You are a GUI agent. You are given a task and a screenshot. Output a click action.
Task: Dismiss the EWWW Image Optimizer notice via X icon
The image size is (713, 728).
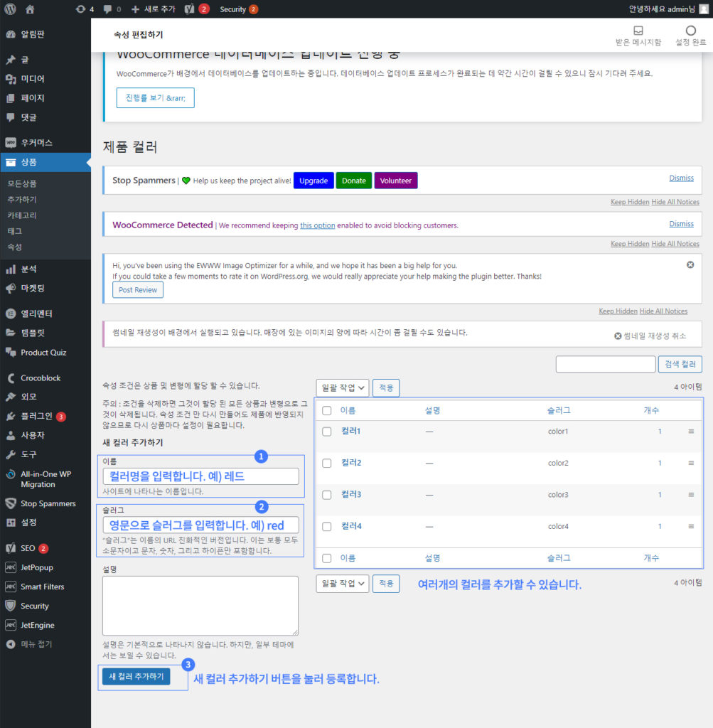pyautogui.click(x=690, y=264)
